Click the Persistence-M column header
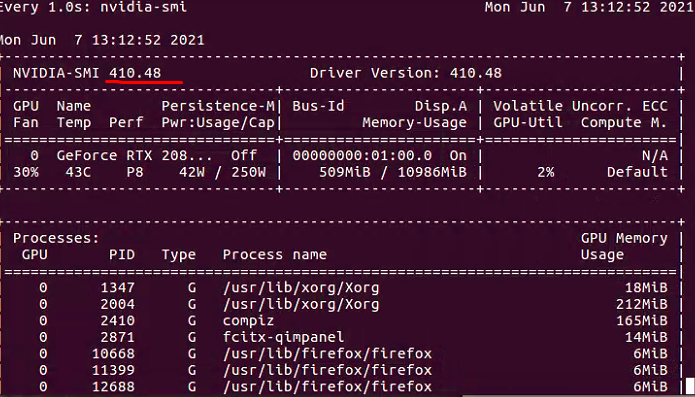The width and height of the screenshot is (695, 397). coord(218,106)
